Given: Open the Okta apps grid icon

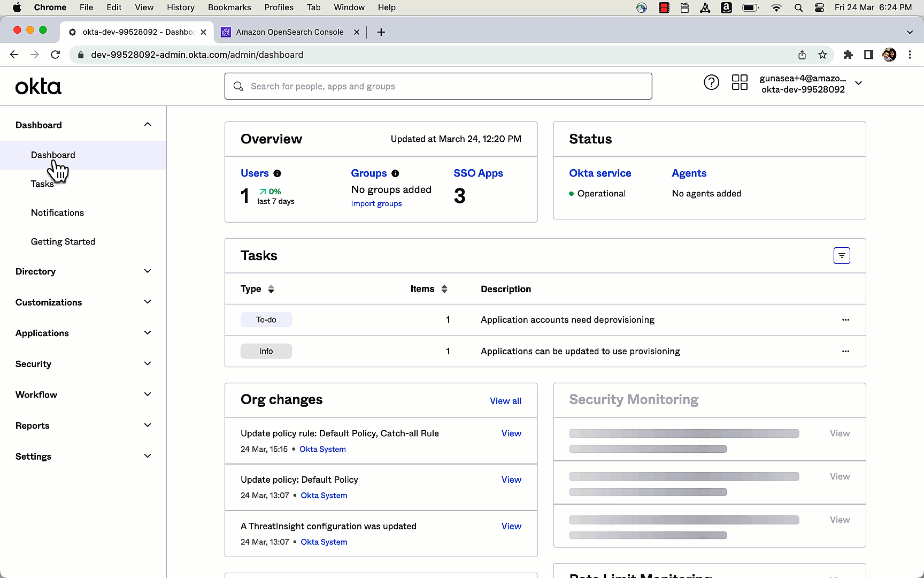Looking at the screenshot, I should pos(740,82).
